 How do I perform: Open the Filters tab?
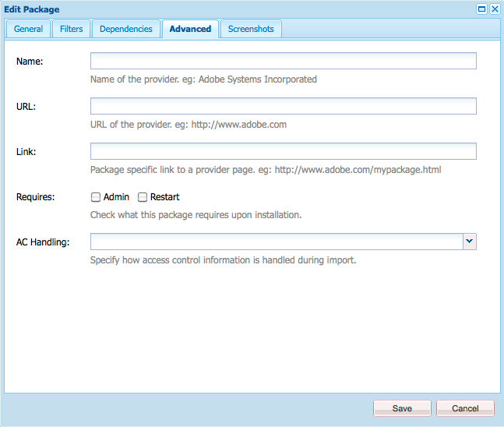pos(72,29)
